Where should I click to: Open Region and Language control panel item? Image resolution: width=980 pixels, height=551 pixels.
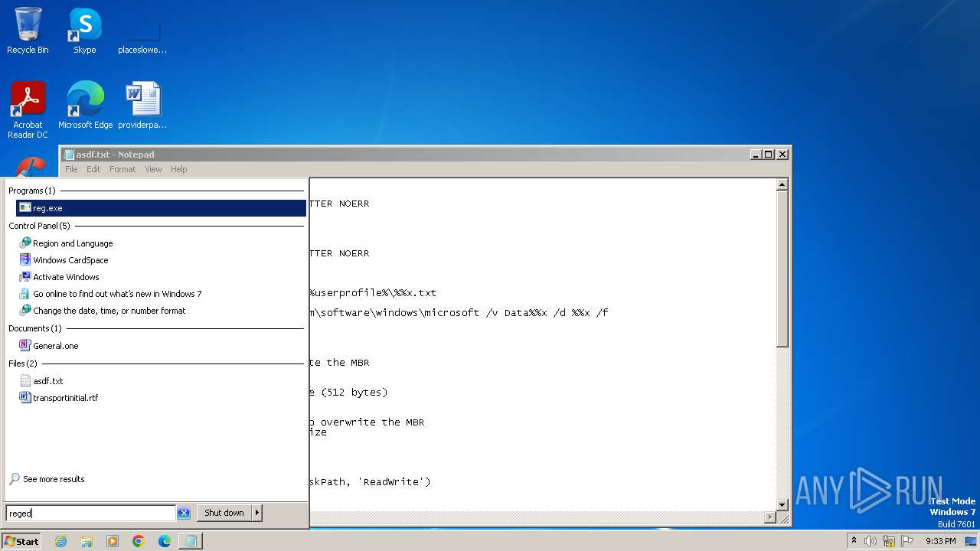tap(73, 243)
